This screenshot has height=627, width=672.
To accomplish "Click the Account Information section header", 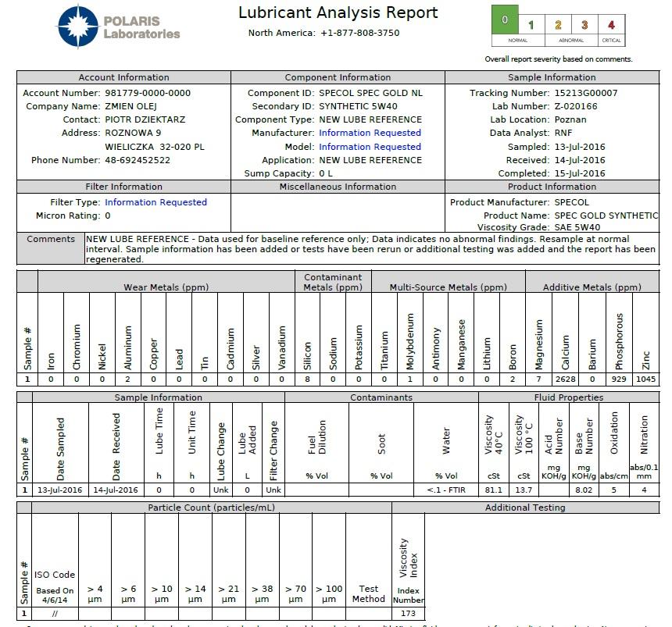I will point(124,77).
